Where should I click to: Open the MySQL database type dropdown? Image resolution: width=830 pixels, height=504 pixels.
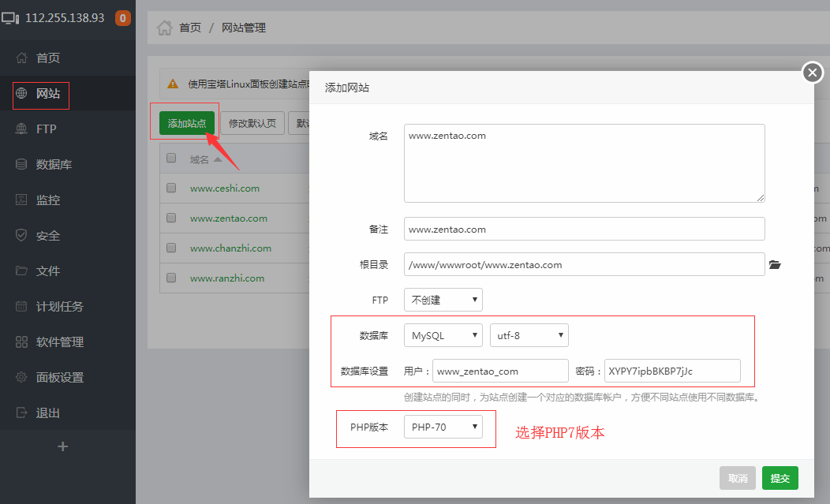[443, 335]
